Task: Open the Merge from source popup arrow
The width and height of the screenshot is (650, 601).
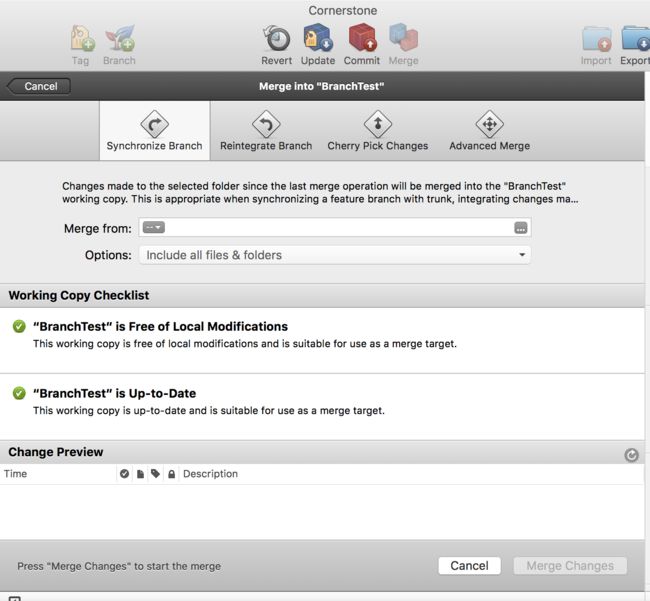Action: [x=154, y=227]
